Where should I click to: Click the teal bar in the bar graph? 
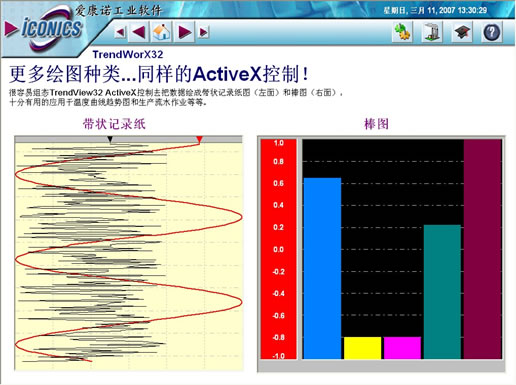click(442, 292)
